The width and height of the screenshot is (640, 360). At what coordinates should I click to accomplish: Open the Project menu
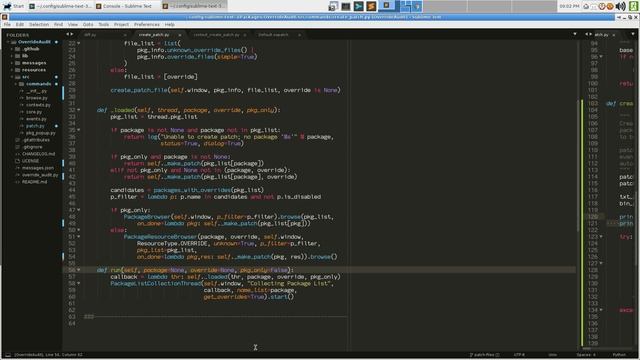121,24
